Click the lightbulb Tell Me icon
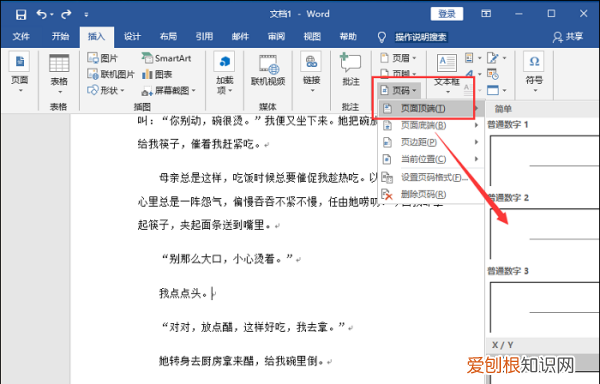 (382, 37)
